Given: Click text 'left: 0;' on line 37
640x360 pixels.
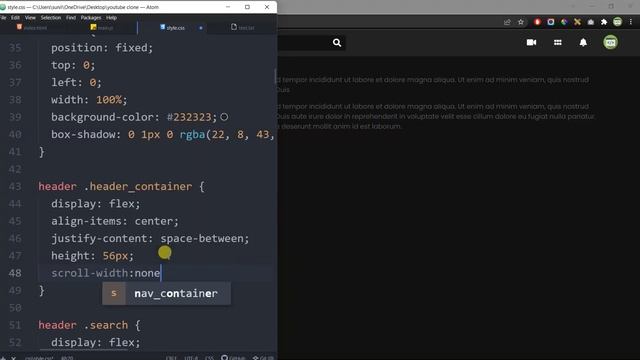Looking at the screenshot, I should [x=76, y=82].
